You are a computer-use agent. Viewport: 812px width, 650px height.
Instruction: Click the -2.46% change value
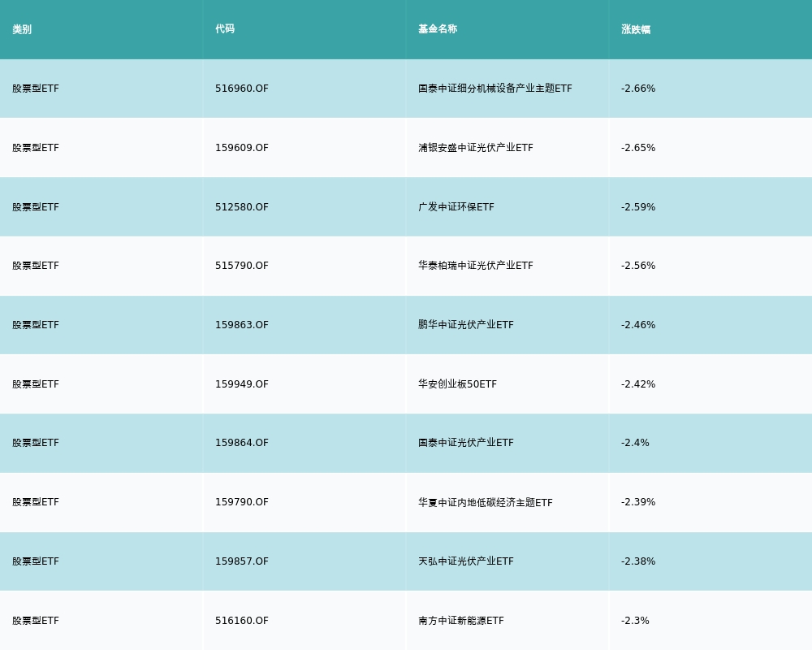pos(638,325)
